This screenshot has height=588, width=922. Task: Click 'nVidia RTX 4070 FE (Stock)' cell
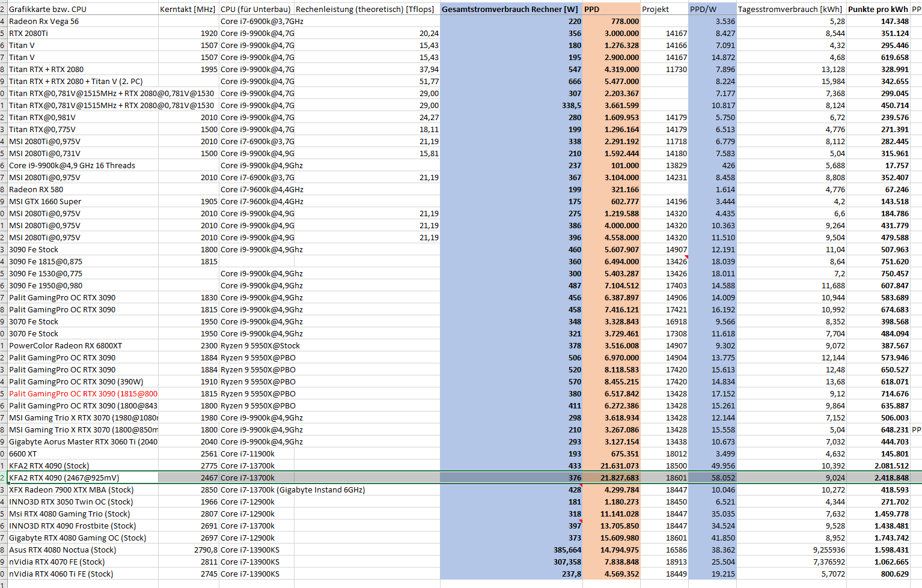pos(82,562)
